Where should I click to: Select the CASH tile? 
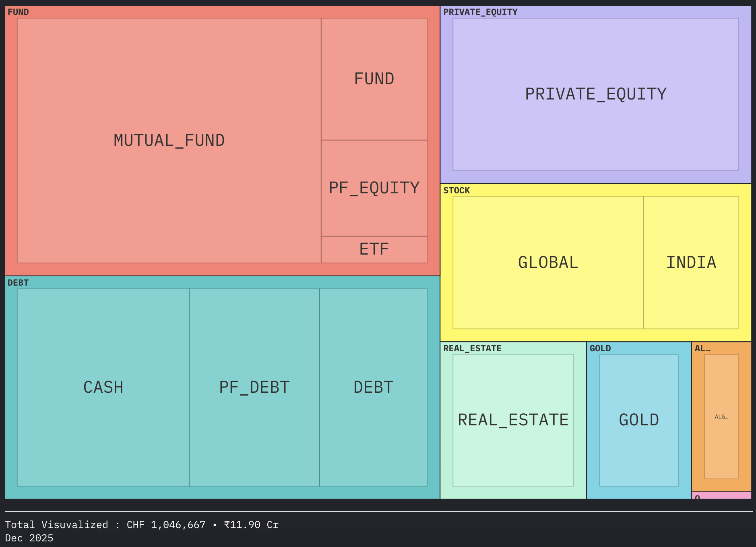click(103, 387)
